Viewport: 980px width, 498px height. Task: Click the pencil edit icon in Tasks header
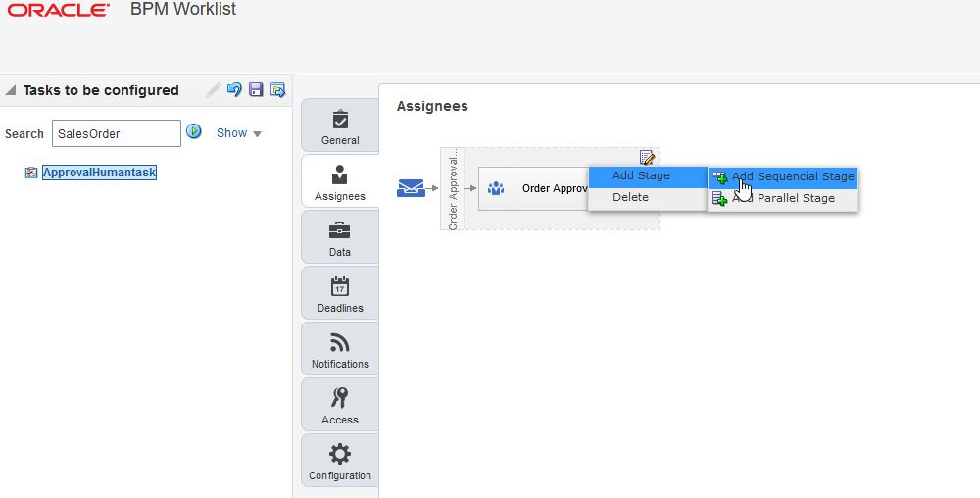click(x=213, y=90)
